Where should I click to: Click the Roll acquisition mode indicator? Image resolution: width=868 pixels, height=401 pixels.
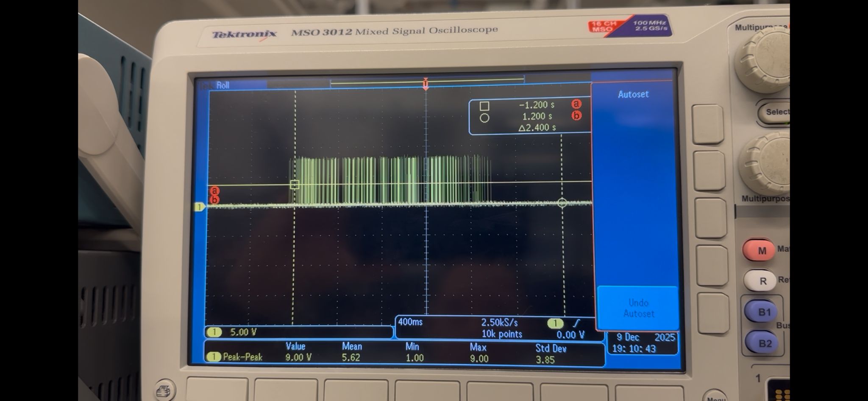pyautogui.click(x=223, y=85)
